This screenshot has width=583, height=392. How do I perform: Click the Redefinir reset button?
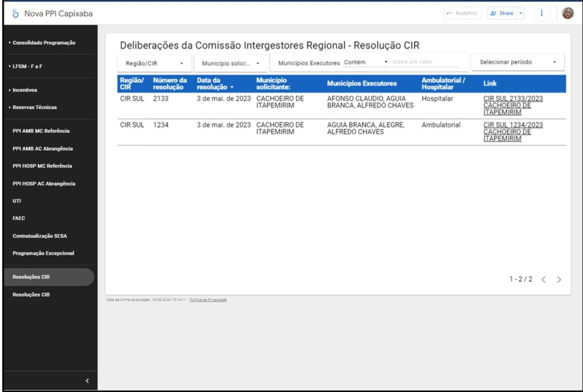tap(462, 13)
